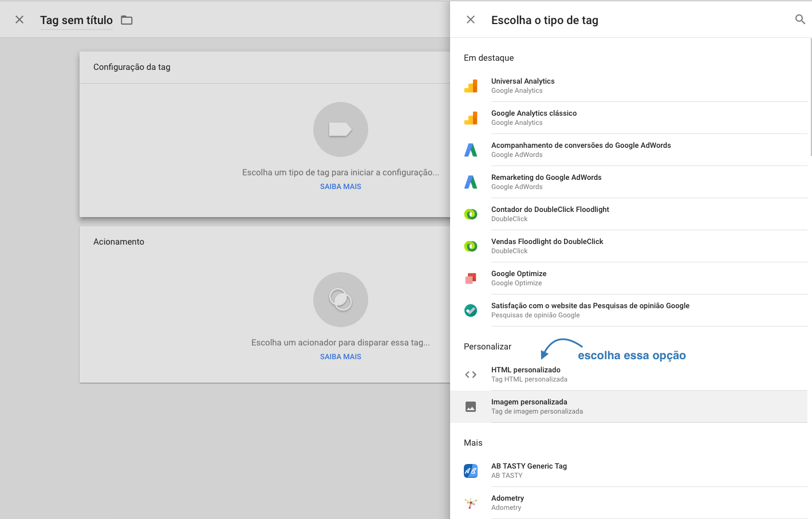Open SAIBA MAIS link under tag configuration

(341, 187)
